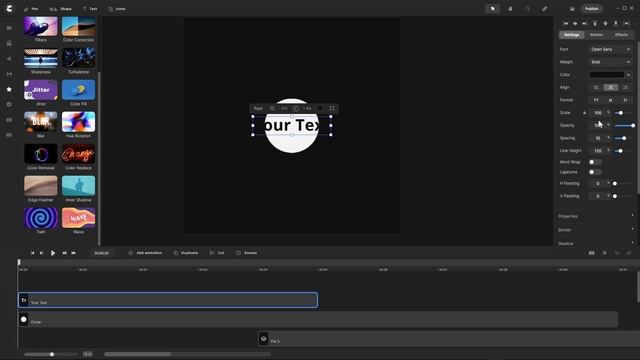Open the starred effects sidebar section
Screen dimensions: 640x360
9,89
